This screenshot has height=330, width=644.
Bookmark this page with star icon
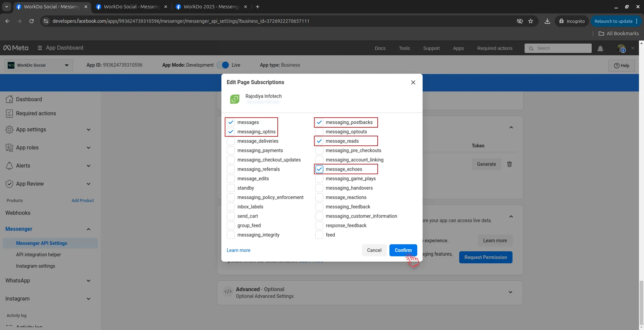click(531, 21)
